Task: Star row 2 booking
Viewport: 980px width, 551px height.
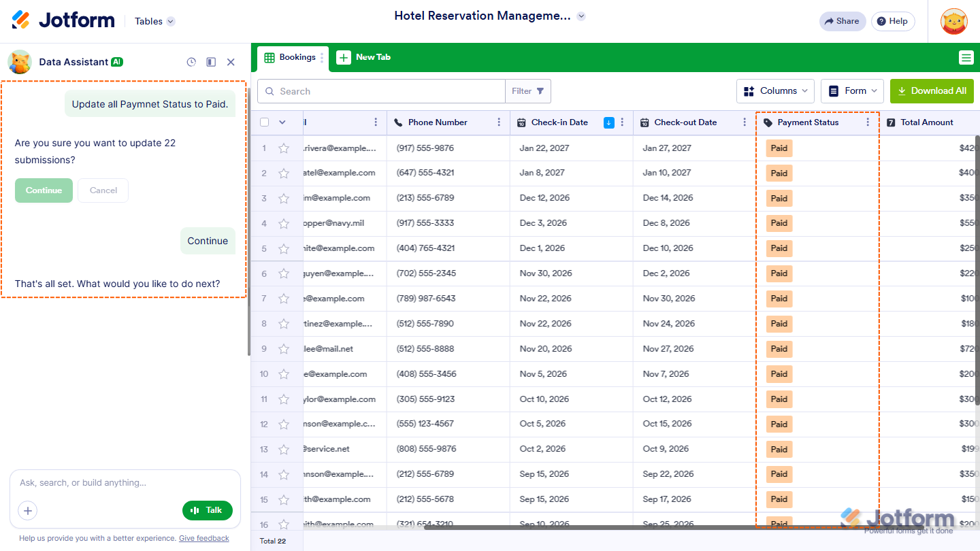Action: click(284, 173)
